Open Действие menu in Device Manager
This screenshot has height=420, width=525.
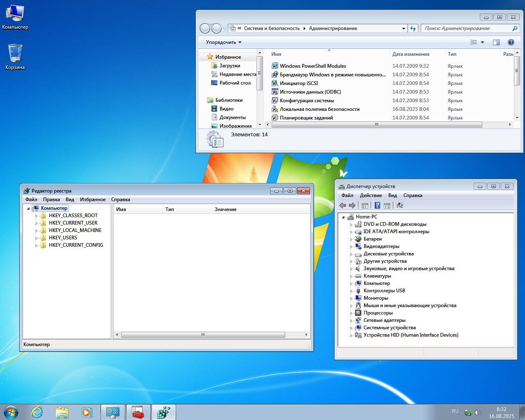click(x=371, y=195)
